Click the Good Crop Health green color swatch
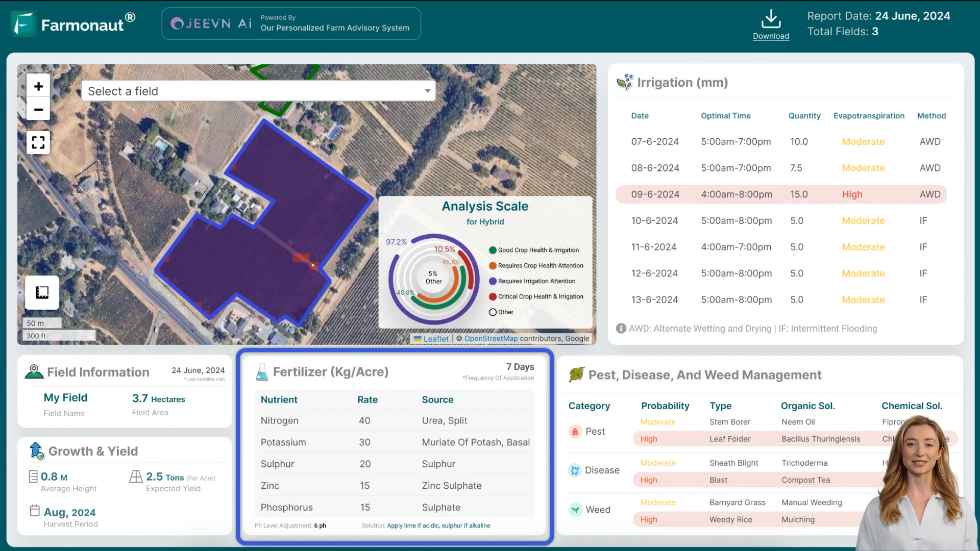Screen dimensions: 980x551 [x=493, y=249]
